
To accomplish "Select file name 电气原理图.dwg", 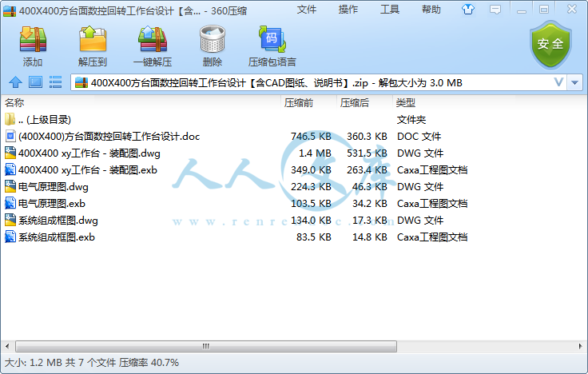I will click(x=54, y=186).
